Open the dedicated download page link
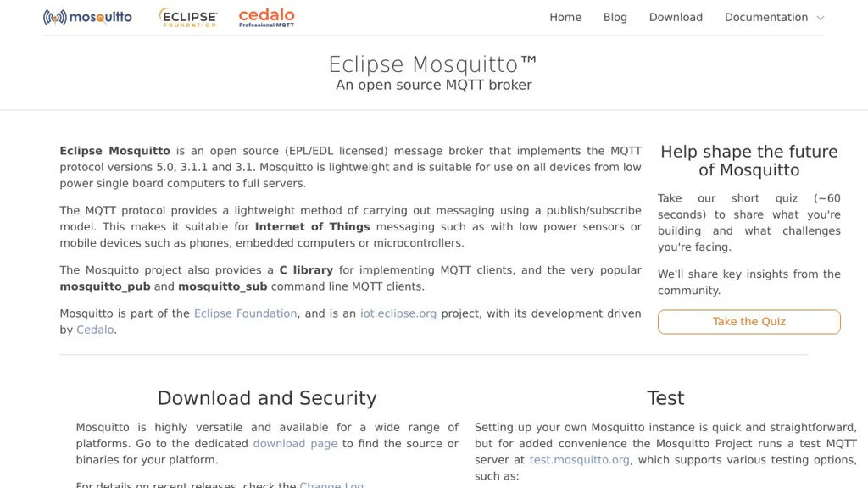Viewport: 868px width, 488px height. pos(295,443)
